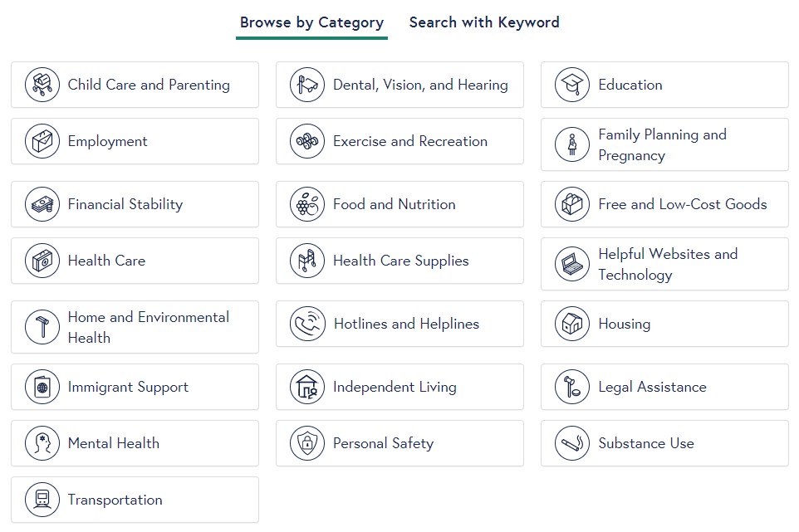The height and width of the screenshot is (532, 799).
Task: Click the train icon for Transportation
Action: point(42,500)
